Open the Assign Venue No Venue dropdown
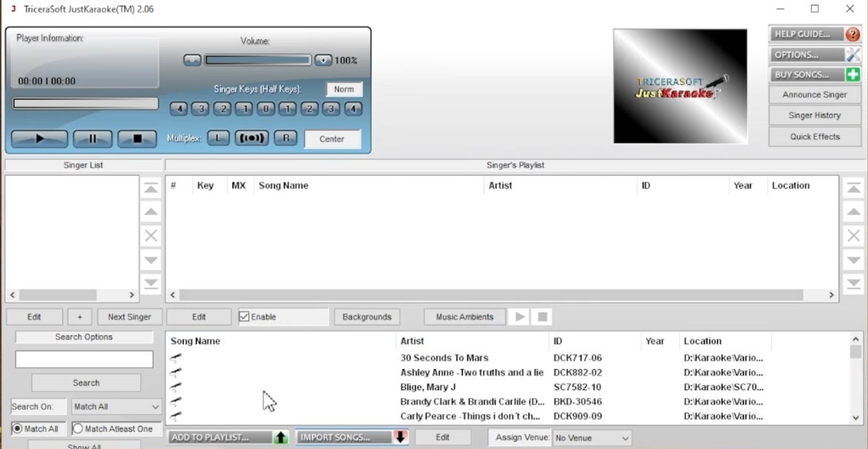This screenshot has width=868, height=449. pyautogui.click(x=592, y=438)
